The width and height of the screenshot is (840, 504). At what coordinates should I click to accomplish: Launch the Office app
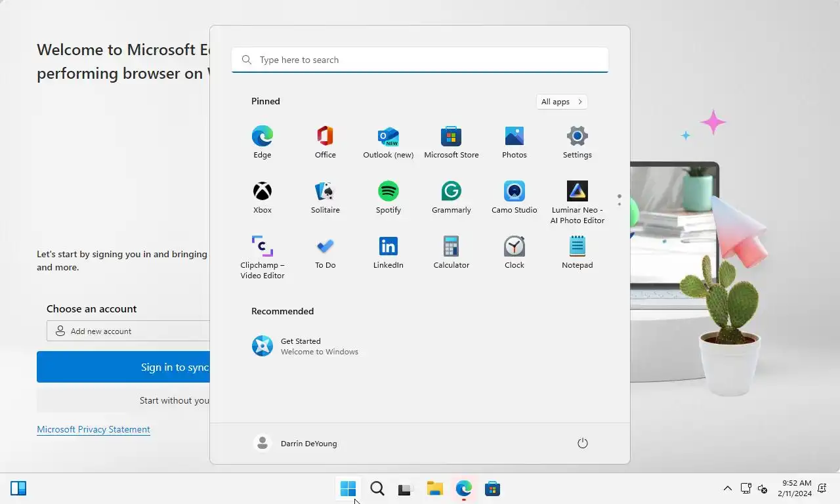(x=325, y=142)
